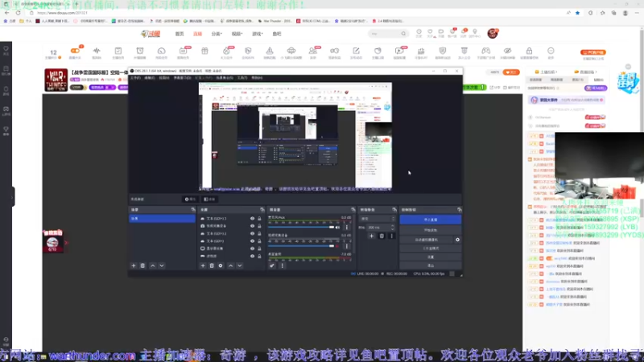Click 工作室模式 studio mode button

coord(431,249)
